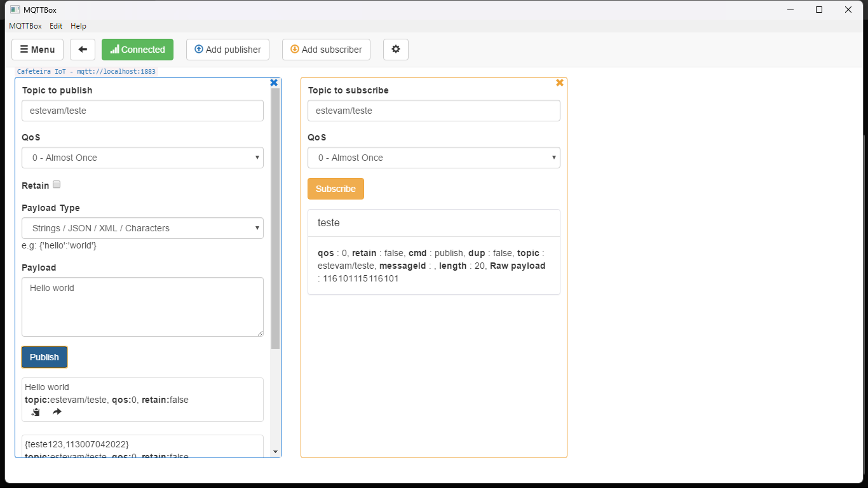Screen dimensions: 868x488
Task: Open the publisher QoS dropdown
Action: pyautogui.click(x=142, y=158)
